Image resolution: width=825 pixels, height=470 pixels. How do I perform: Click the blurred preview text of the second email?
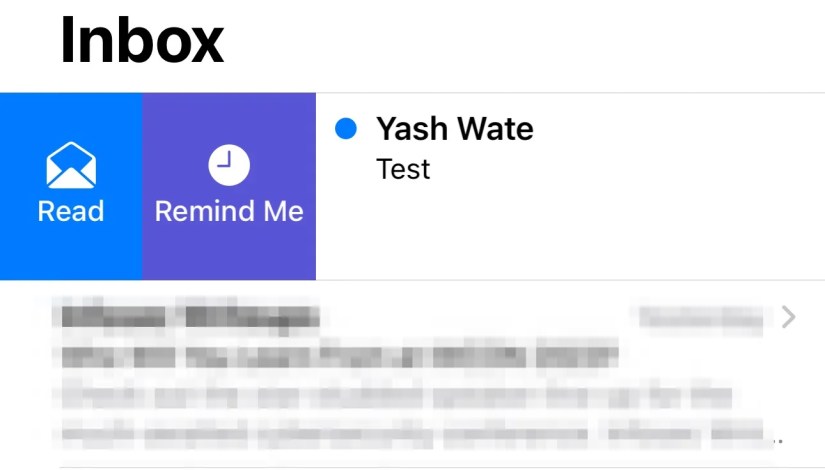pos(400,396)
